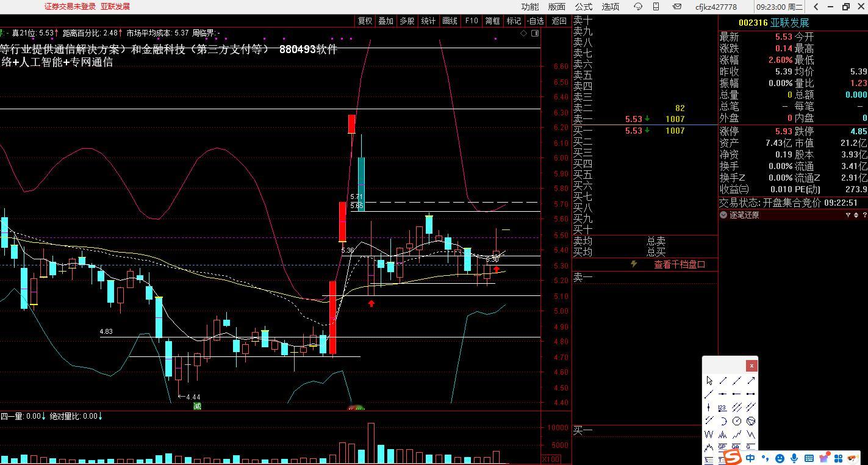Open the Sogou toolbox grid icon
This screenshot has height=465, width=868.
(839, 458)
